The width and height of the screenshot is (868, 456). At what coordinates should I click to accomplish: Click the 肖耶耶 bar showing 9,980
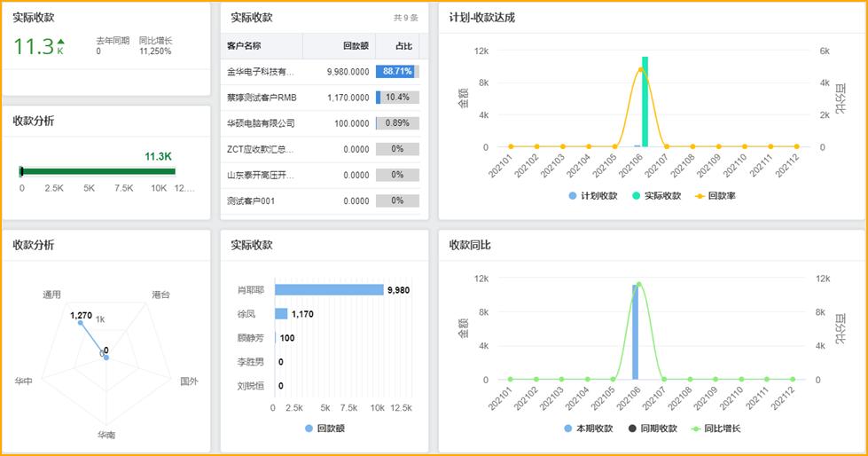coord(329,290)
